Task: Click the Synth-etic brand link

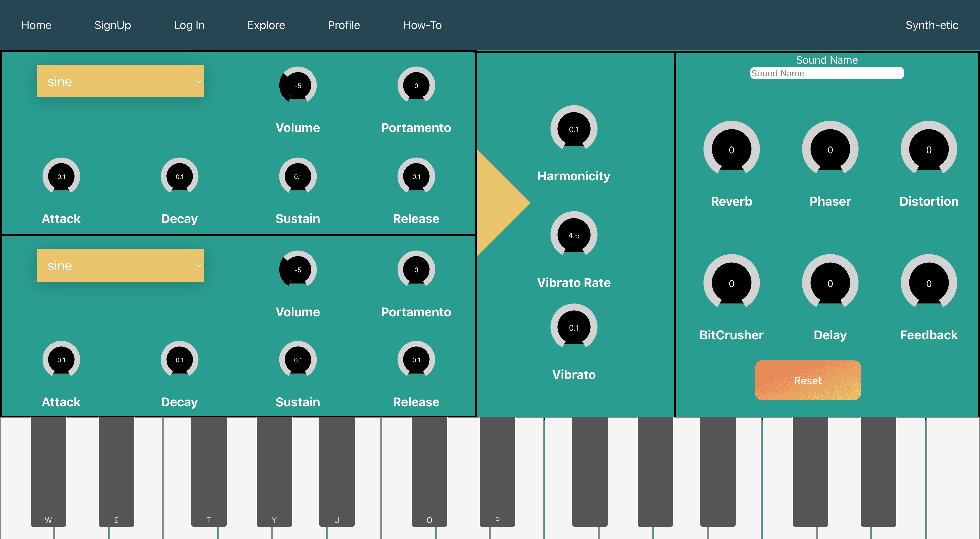Action: [931, 25]
